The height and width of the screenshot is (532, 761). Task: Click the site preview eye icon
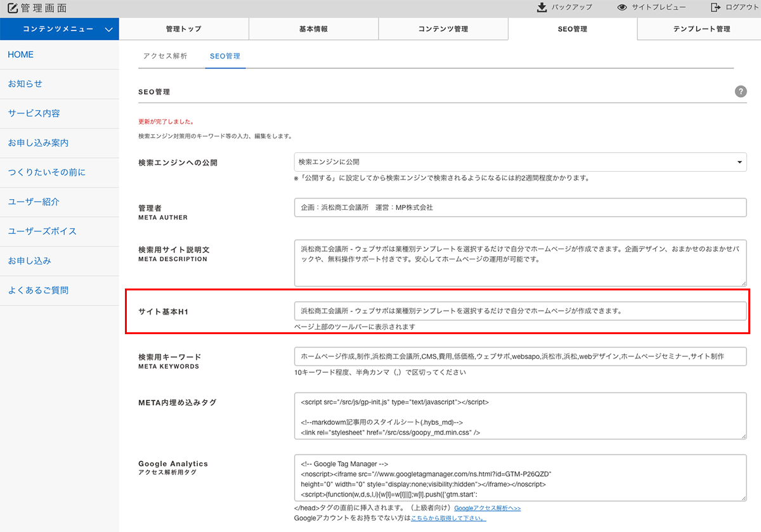coord(622,8)
